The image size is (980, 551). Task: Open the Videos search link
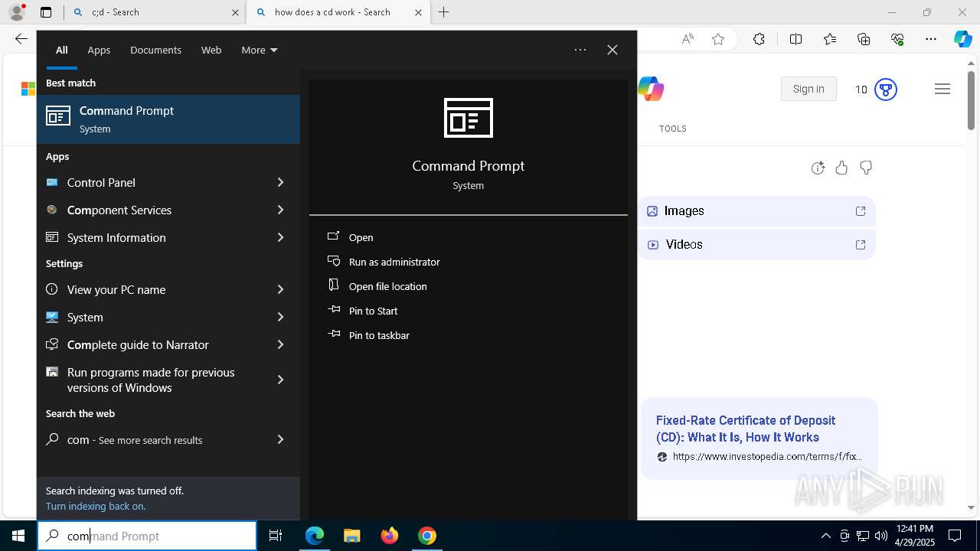pos(757,245)
